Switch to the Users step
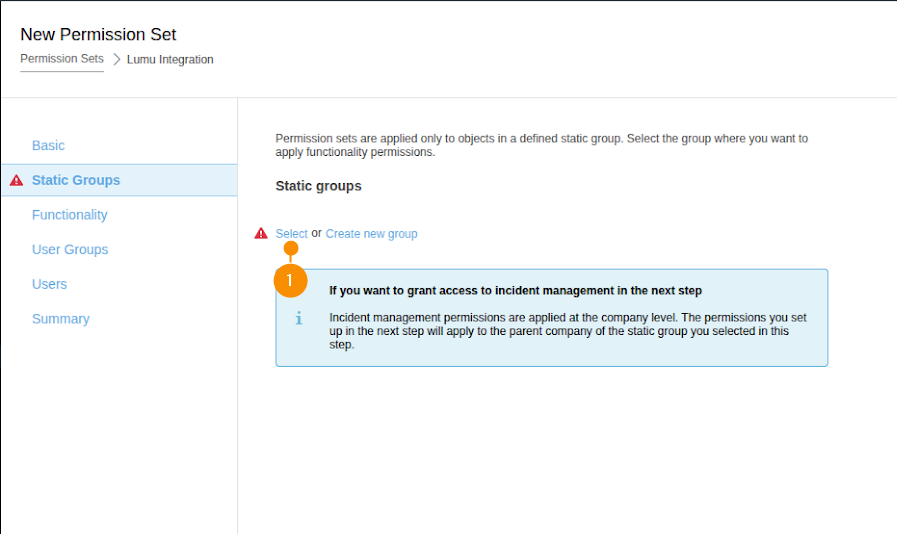897x534 pixels. point(49,284)
